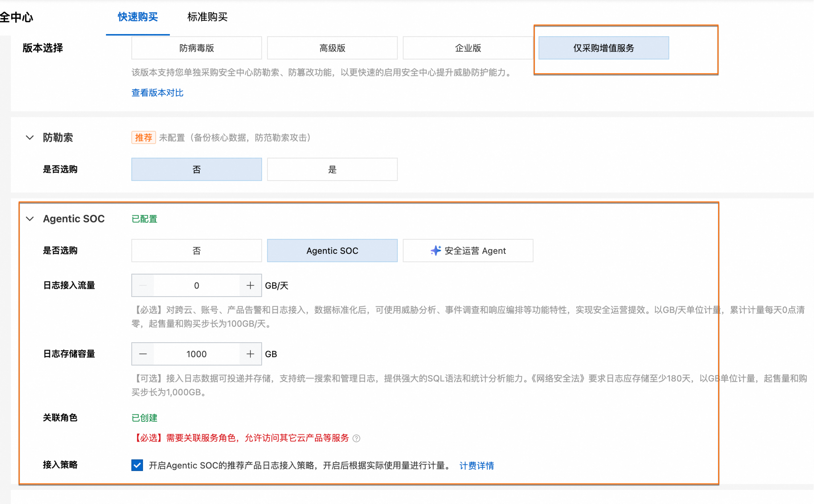
Task: Open the 快速购买 tab
Action: tap(138, 17)
